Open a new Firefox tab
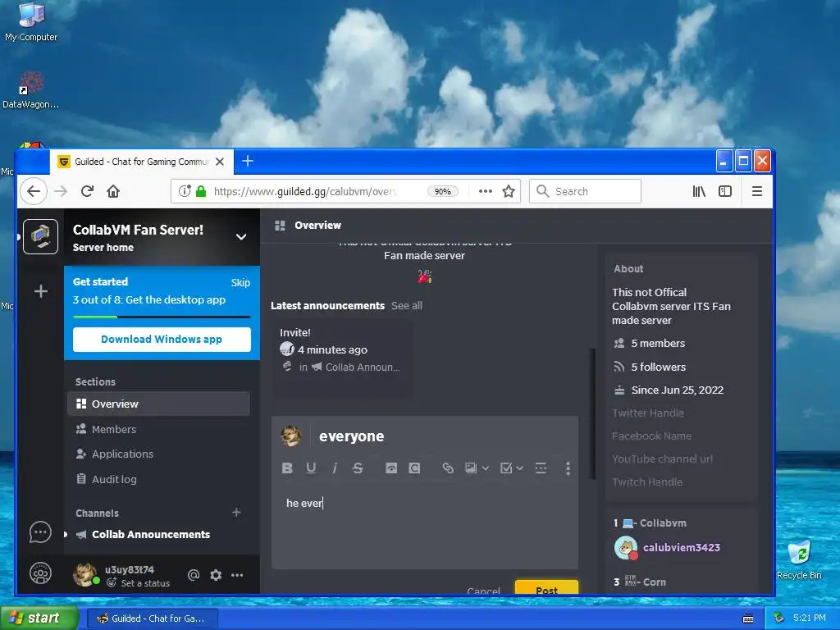This screenshot has height=630, width=840. 248,162
